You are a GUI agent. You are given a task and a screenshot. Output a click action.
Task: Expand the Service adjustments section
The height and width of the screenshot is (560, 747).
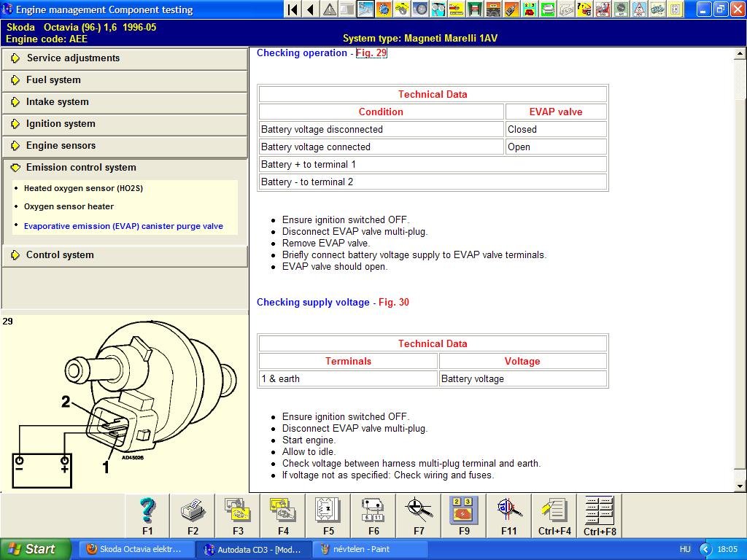tap(125, 58)
